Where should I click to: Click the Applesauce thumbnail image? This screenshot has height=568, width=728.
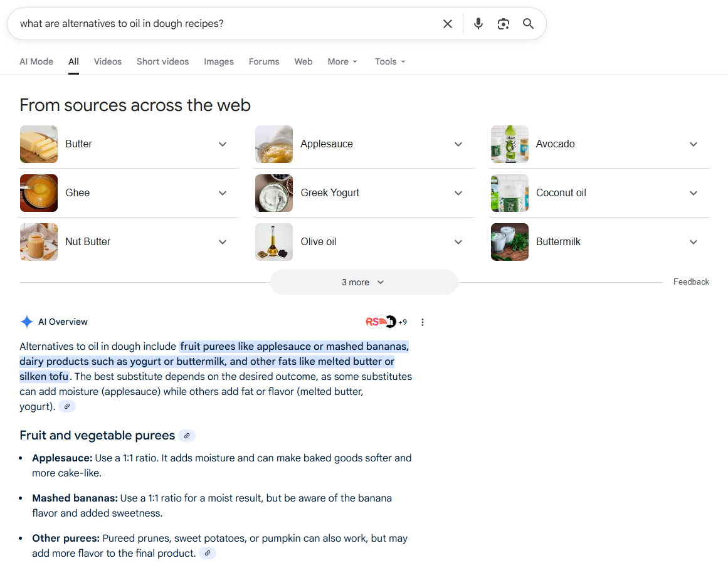click(x=274, y=144)
